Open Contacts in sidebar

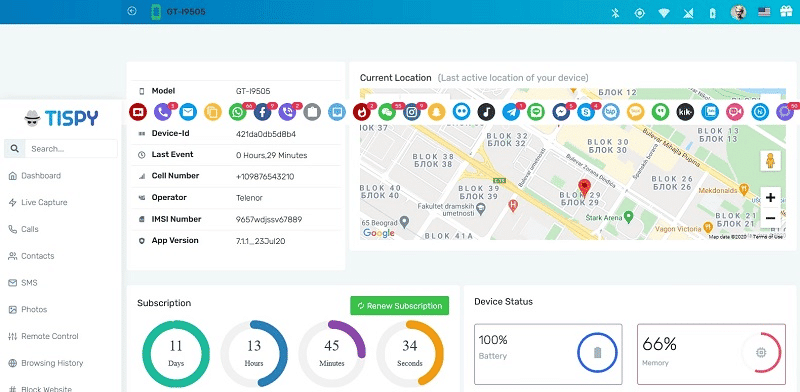point(31,256)
